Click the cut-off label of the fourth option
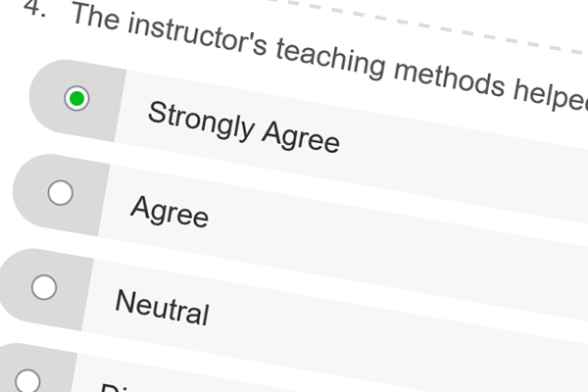588x392 pixels. [x=113, y=387]
